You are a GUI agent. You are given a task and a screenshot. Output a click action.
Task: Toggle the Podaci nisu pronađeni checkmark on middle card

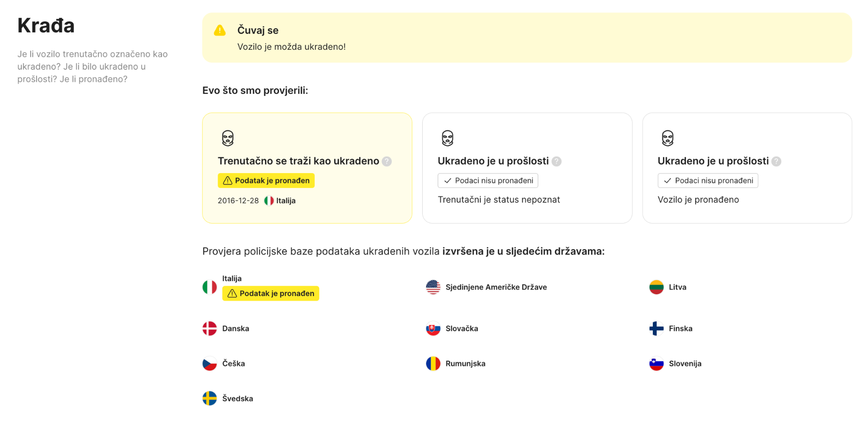(x=488, y=181)
